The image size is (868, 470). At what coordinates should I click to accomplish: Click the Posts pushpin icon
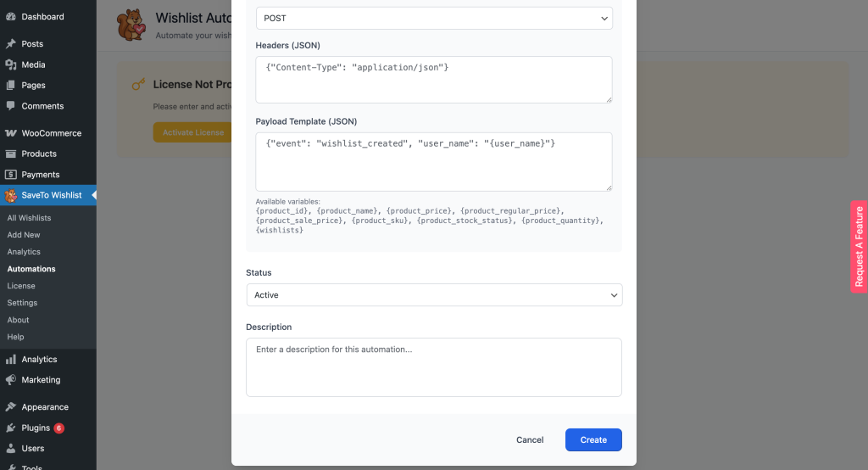10,44
